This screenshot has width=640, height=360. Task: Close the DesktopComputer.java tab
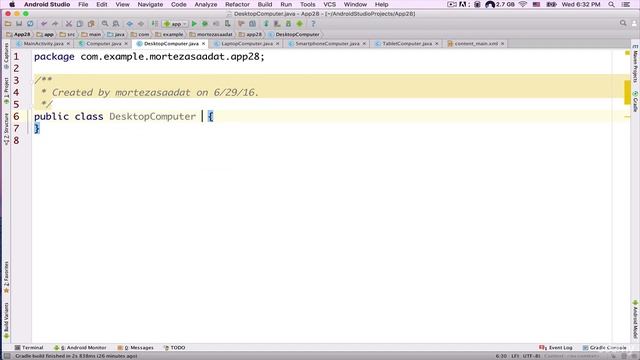pos(203,44)
